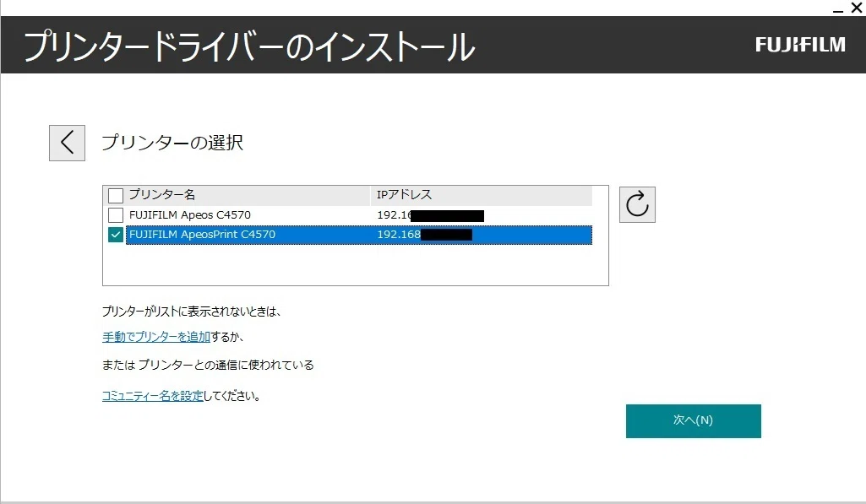Viewport: 866px width, 504px height.
Task: Click the FUJIFILM logo
Action: click(800, 45)
